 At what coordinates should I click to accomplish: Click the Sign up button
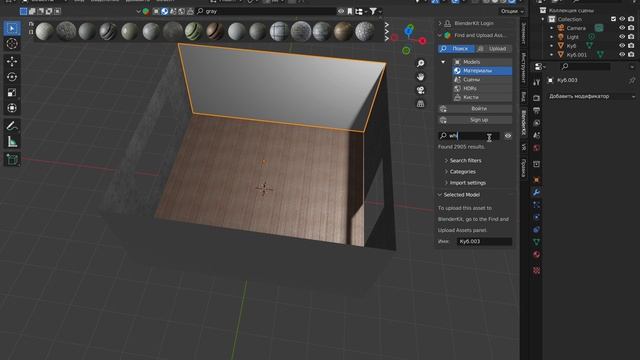click(475, 120)
